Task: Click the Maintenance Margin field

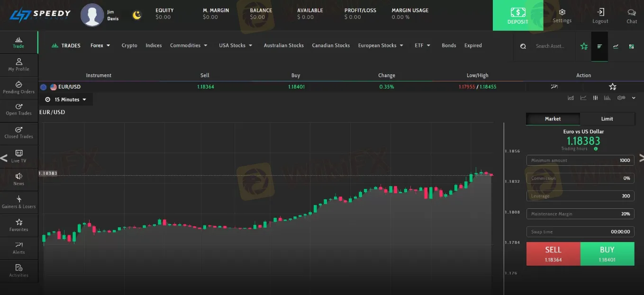Action: tap(580, 214)
